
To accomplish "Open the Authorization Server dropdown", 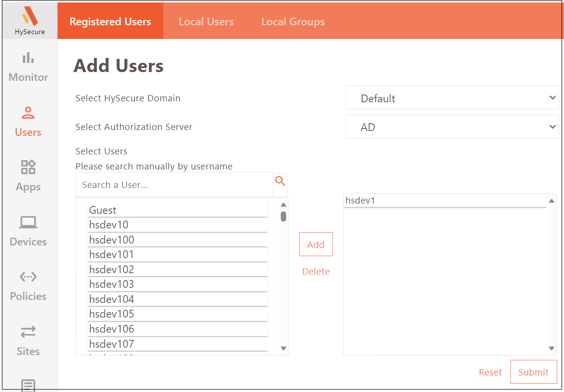I will click(451, 127).
